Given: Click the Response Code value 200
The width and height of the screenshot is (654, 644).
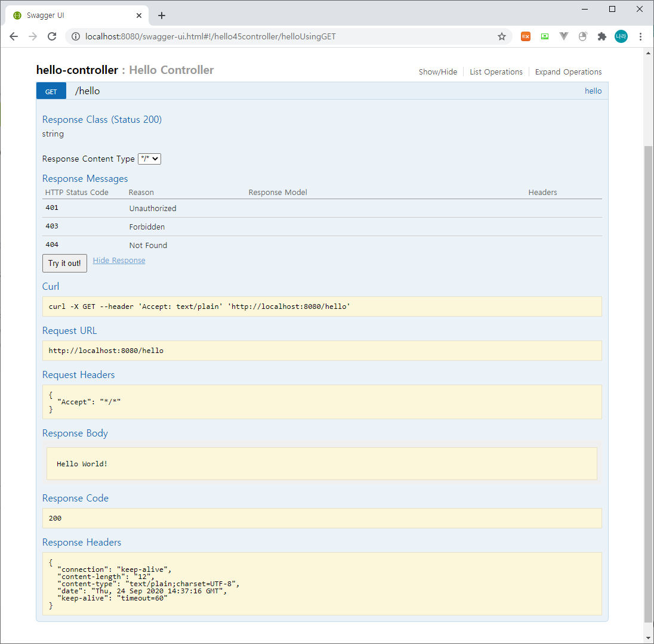Looking at the screenshot, I should (x=55, y=518).
